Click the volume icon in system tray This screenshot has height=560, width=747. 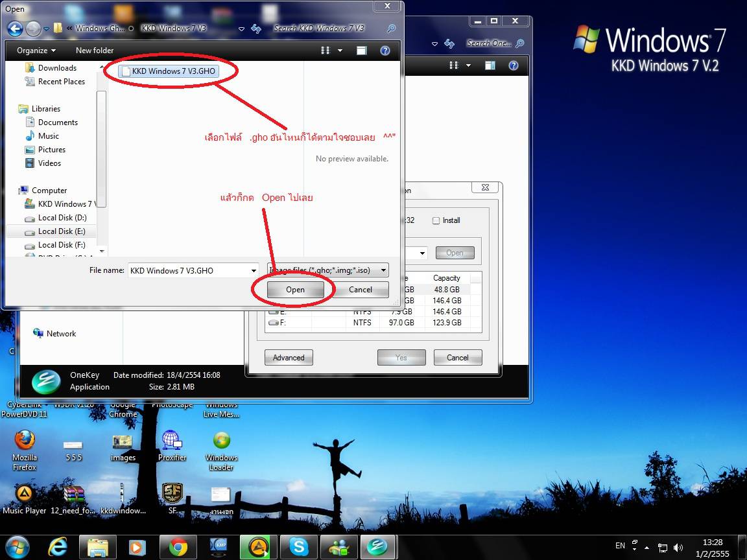coord(678,548)
